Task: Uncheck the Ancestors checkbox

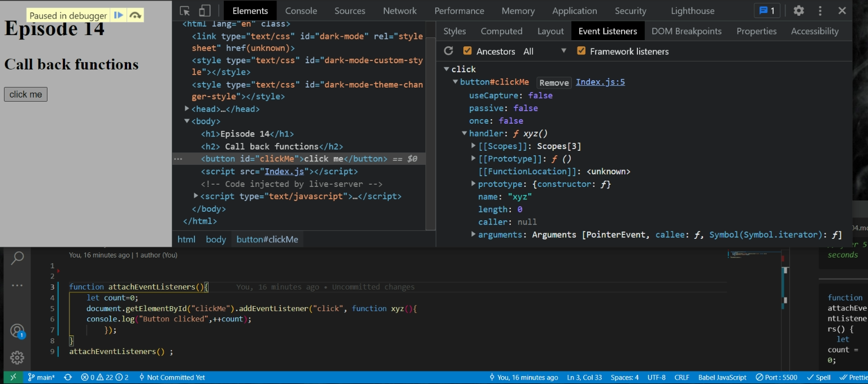Action: coord(467,51)
